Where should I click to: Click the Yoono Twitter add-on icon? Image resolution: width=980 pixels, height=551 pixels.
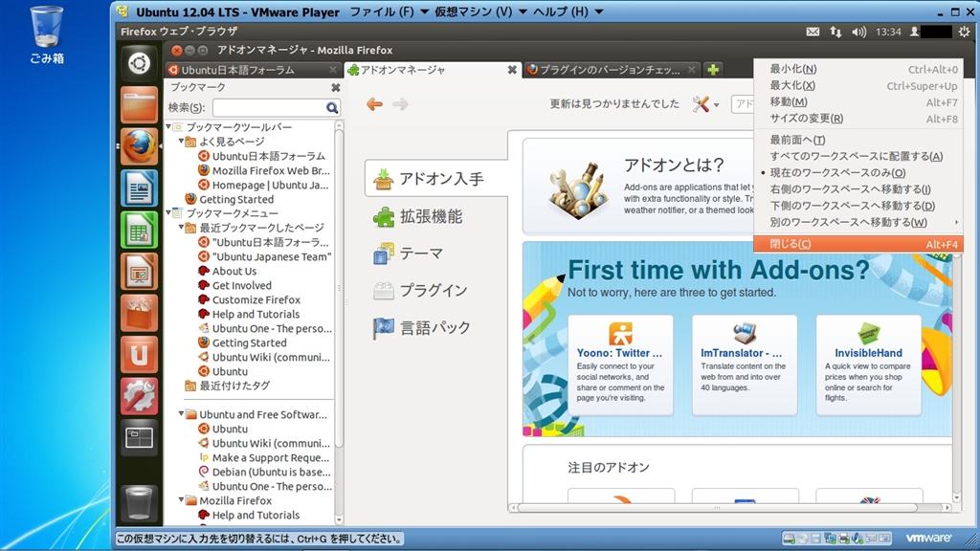pyautogui.click(x=620, y=334)
